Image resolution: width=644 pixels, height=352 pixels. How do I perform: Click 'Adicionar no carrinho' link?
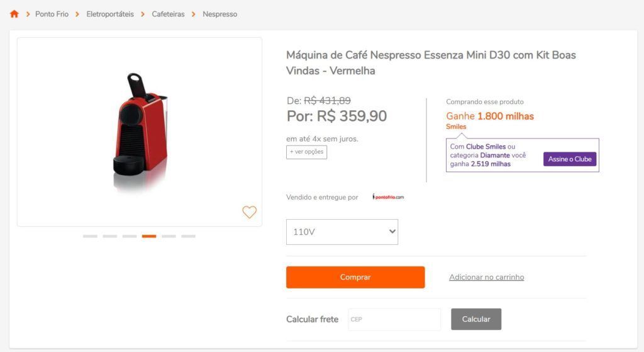[x=486, y=277]
